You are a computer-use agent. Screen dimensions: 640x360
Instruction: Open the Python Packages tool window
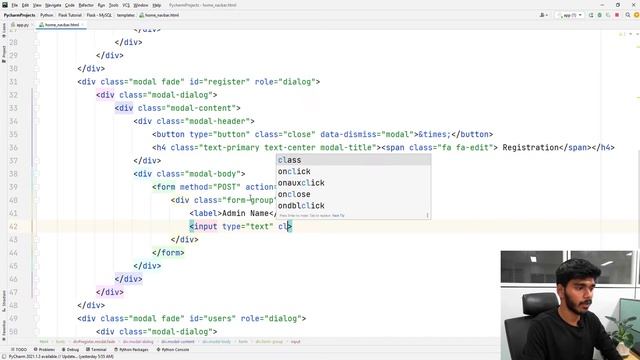click(x=131, y=350)
